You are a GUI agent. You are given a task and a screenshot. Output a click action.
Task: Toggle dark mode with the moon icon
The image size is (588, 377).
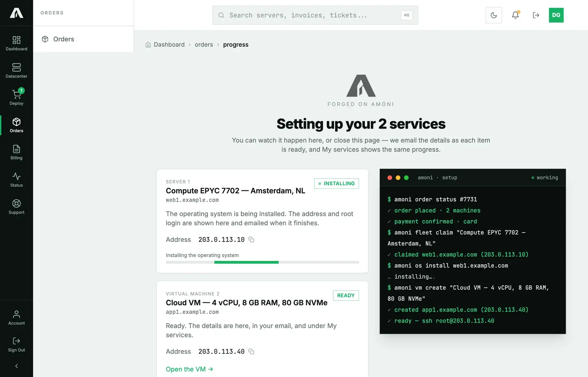[494, 15]
